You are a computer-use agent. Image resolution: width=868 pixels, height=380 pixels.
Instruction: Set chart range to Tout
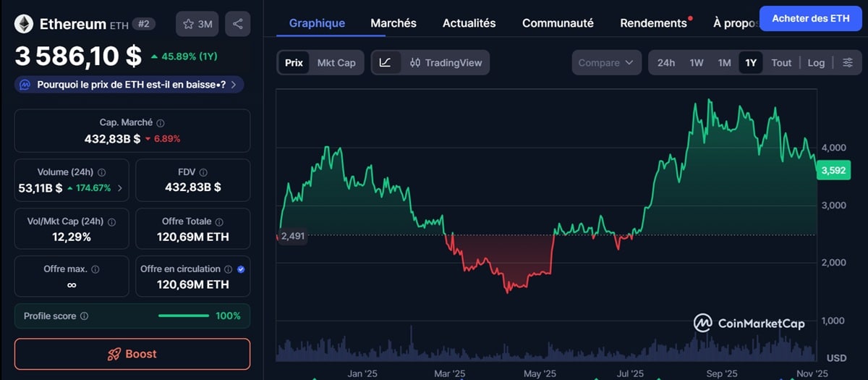click(x=781, y=63)
